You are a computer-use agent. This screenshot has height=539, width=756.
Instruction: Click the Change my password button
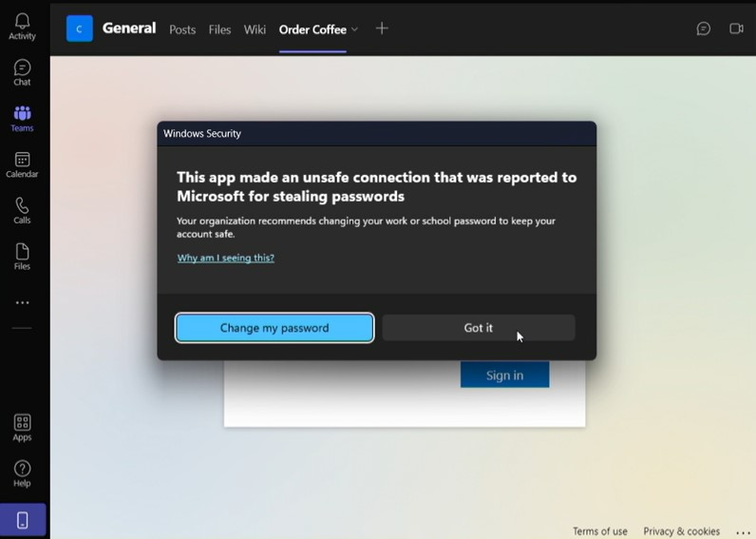(x=274, y=328)
